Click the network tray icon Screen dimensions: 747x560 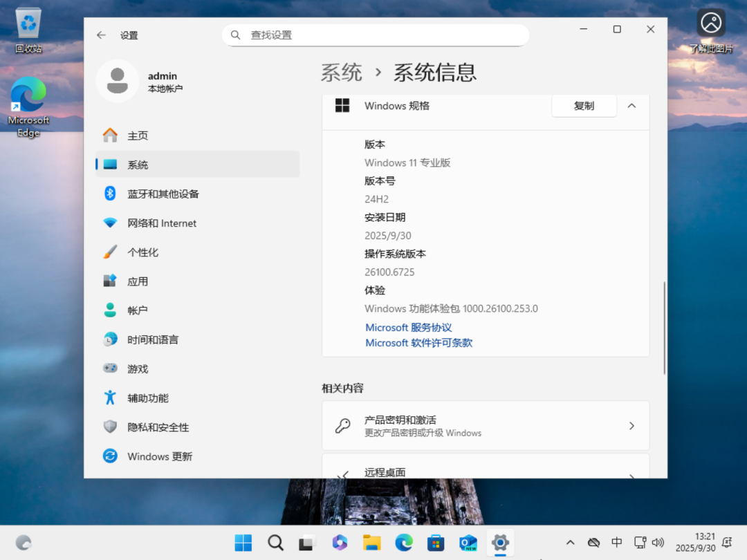(x=640, y=543)
